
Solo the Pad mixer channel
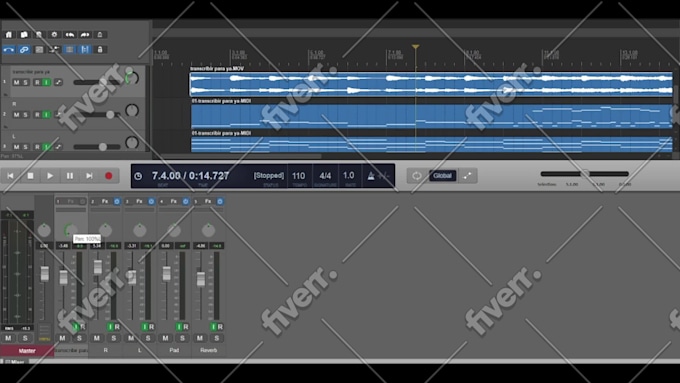point(182,338)
